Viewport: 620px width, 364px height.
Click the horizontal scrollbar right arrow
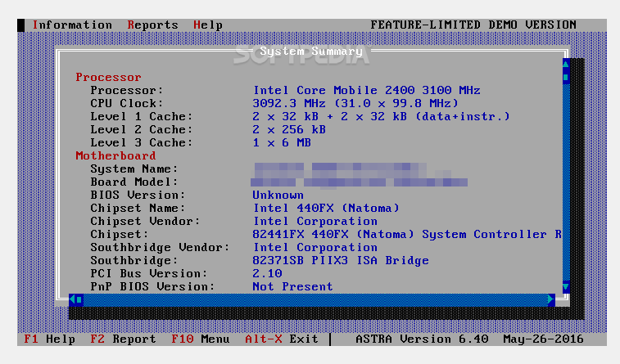tap(551, 299)
